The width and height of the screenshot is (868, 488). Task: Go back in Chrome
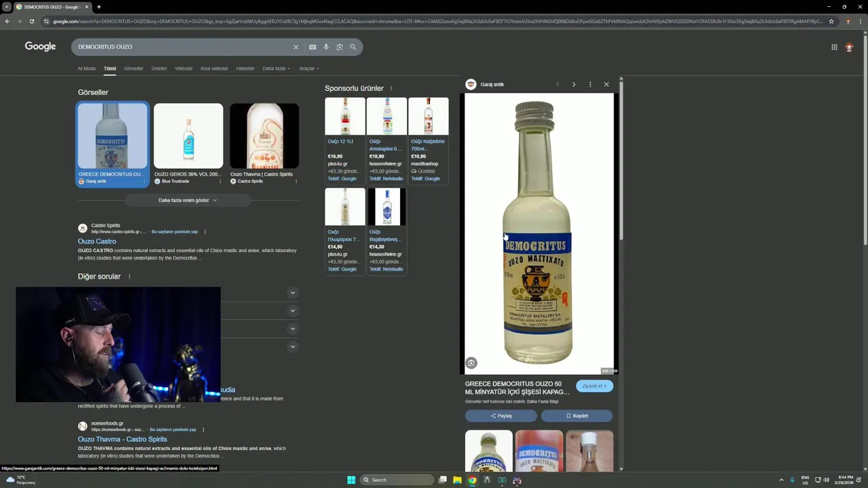(7, 21)
